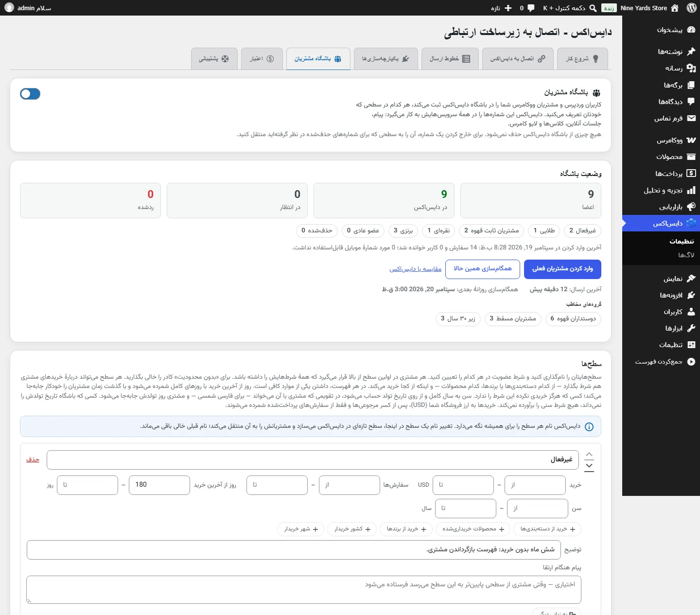
Task: Switch to the اعتبار tab
Action: click(x=262, y=59)
